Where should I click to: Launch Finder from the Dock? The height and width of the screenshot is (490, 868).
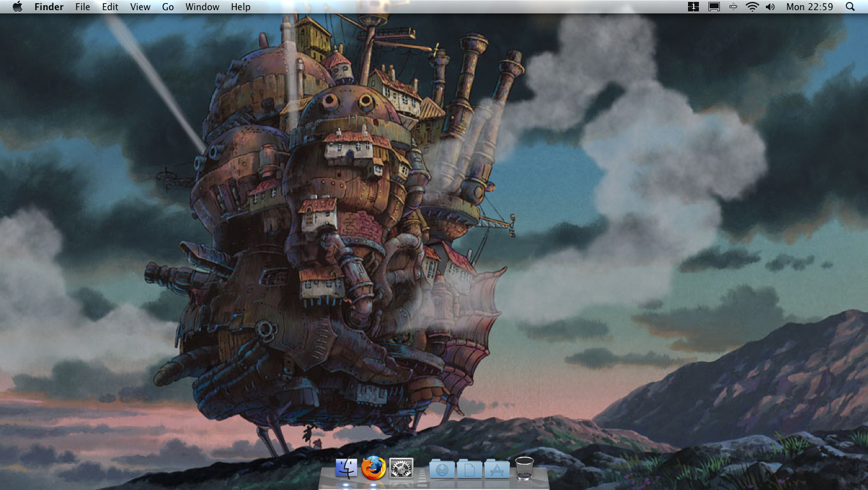click(347, 469)
